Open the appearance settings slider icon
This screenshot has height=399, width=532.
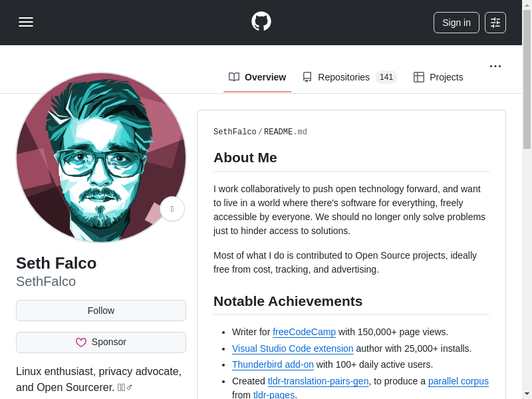tap(495, 23)
